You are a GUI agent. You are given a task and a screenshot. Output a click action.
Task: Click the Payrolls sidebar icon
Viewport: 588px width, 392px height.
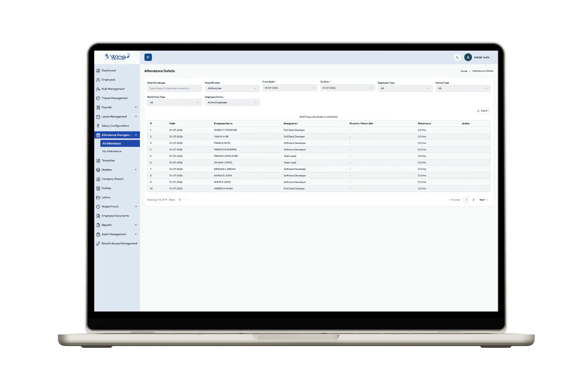click(x=98, y=107)
